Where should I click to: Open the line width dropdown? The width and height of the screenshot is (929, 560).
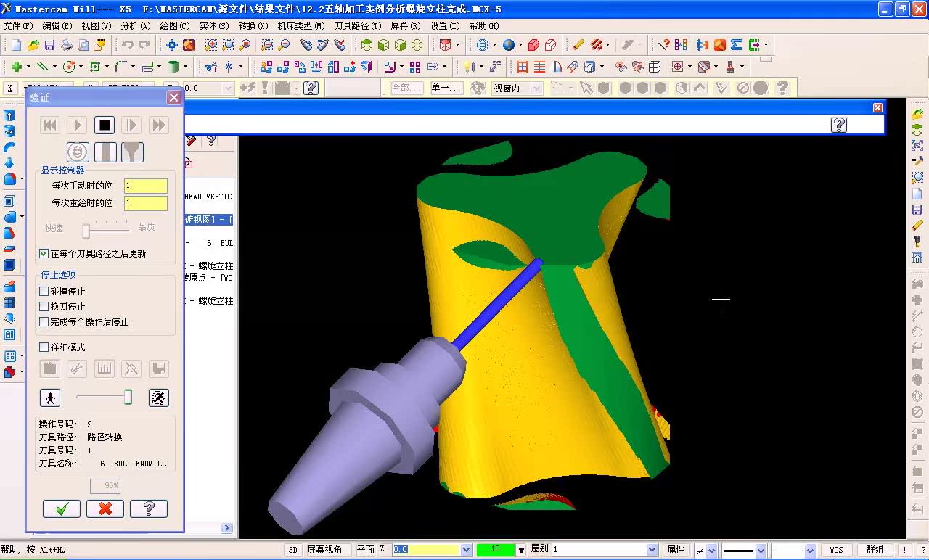click(812, 550)
